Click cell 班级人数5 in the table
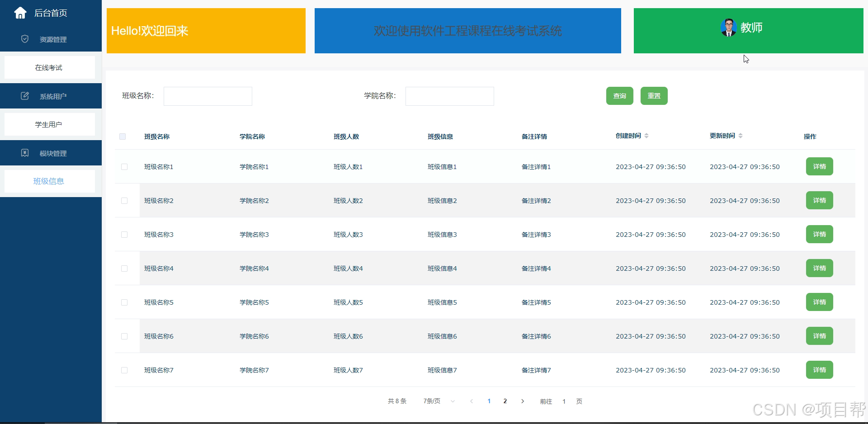 (x=348, y=302)
